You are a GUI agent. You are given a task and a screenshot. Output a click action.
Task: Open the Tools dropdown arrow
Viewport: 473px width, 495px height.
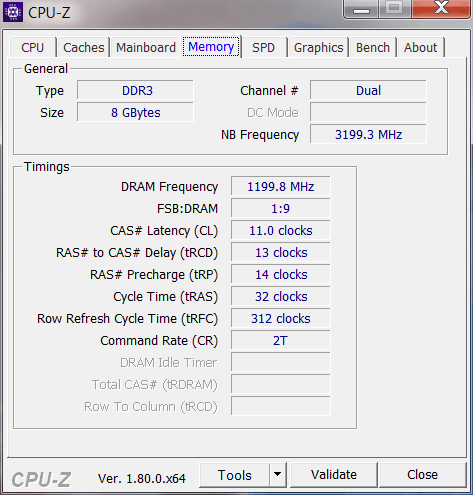(x=278, y=474)
